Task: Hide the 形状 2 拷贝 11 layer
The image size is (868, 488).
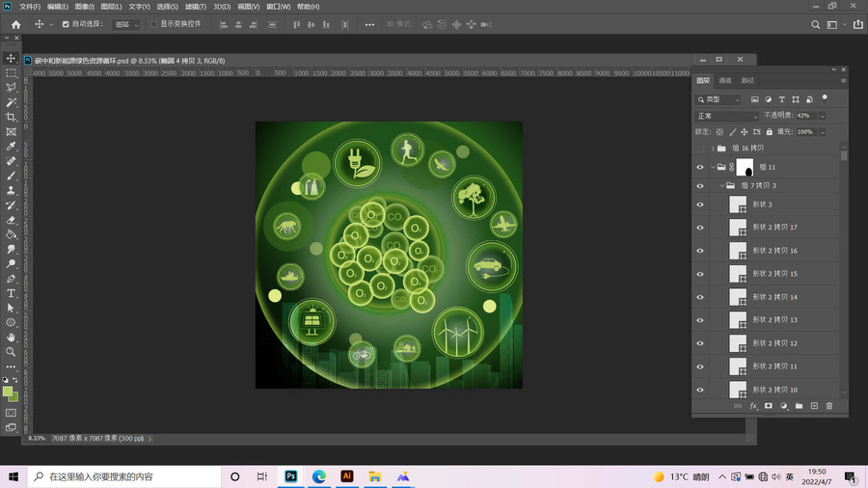Action: (x=700, y=366)
